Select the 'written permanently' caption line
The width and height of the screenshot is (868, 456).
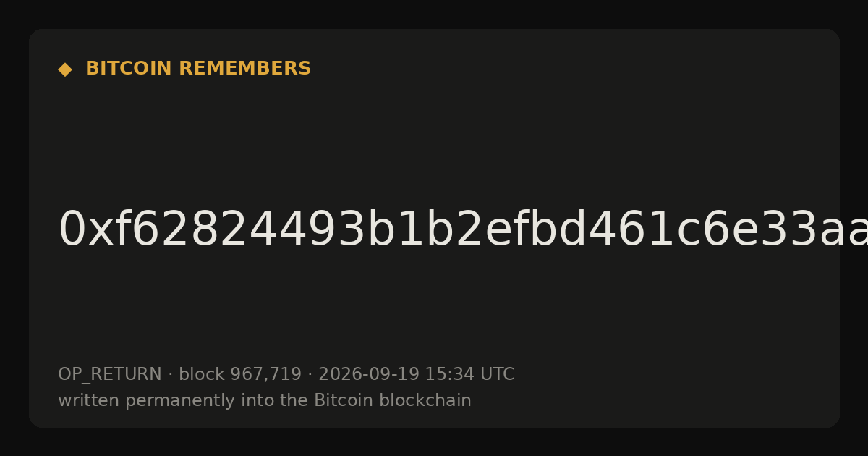click(265, 401)
